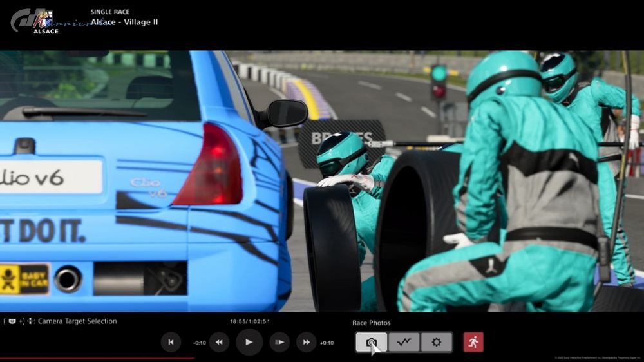Open Race Photos camera mode
Viewport: 644px width, 362px height.
pos(372,342)
